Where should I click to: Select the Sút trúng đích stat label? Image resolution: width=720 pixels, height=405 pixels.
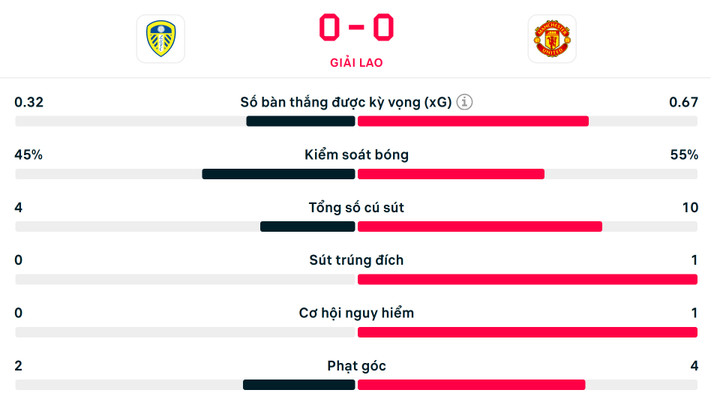(x=356, y=260)
